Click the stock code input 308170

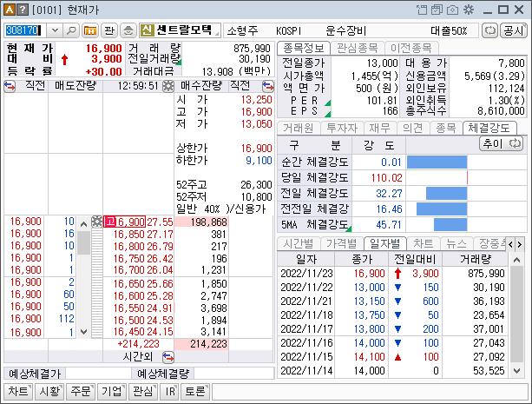click(x=25, y=30)
